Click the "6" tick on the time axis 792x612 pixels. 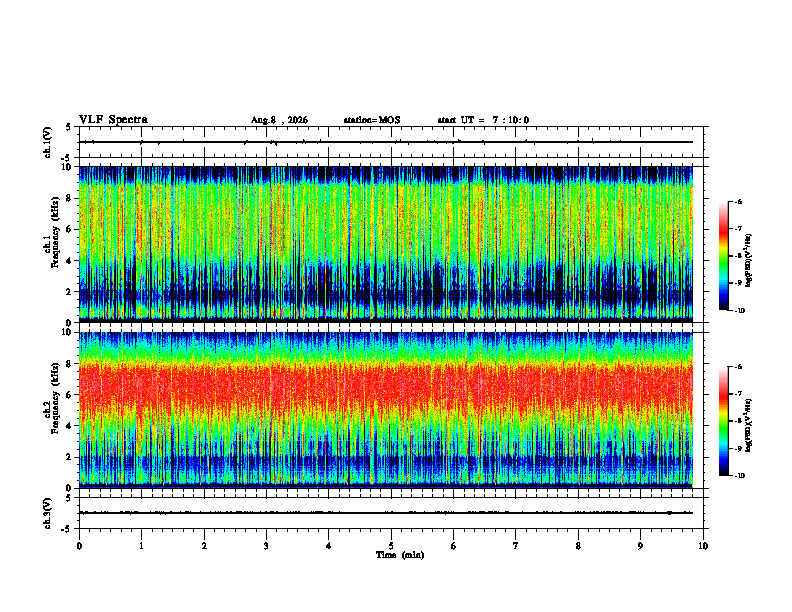point(454,546)
